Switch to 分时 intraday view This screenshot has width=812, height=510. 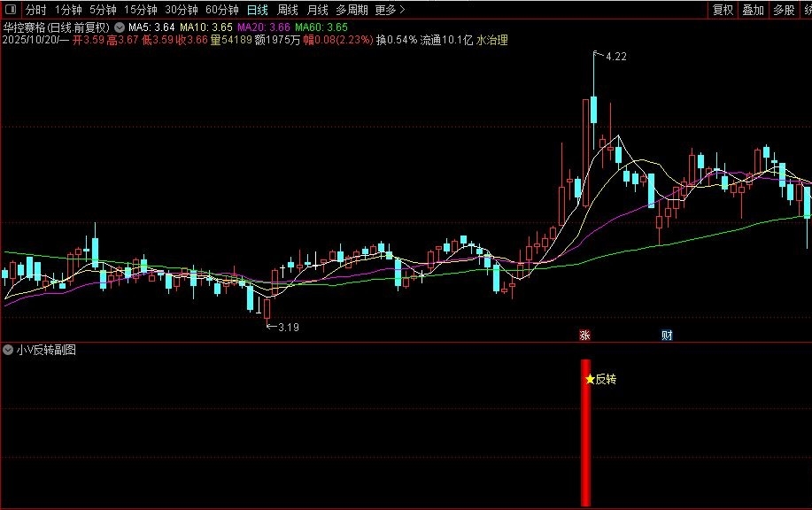pos(35,10)
